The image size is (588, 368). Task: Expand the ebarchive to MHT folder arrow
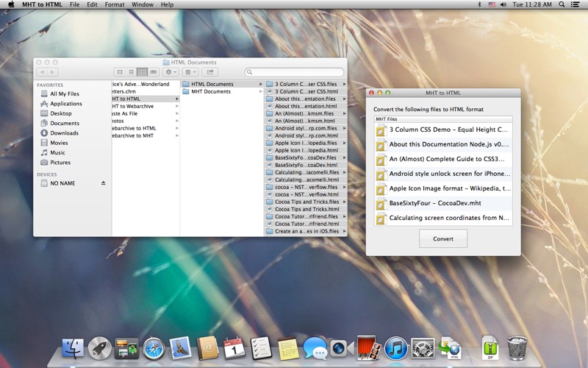click(x=177, y=135)
